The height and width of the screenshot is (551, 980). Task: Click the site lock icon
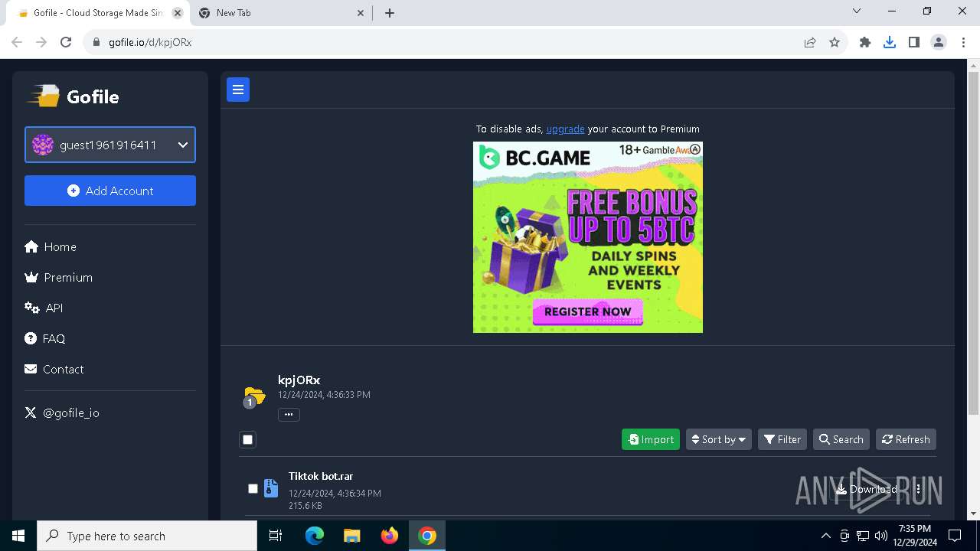point(96,42)
